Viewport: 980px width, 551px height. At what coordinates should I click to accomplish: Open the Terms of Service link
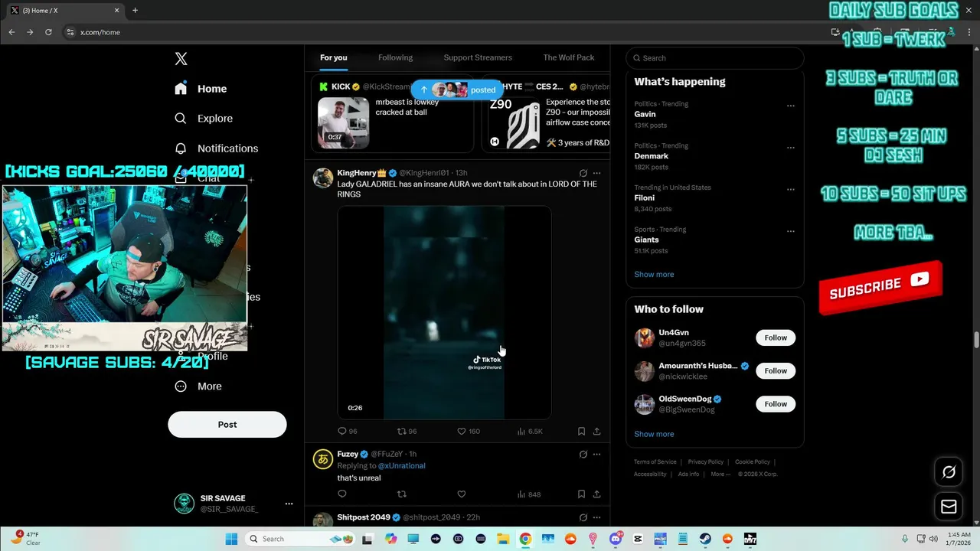click(655, 461)
